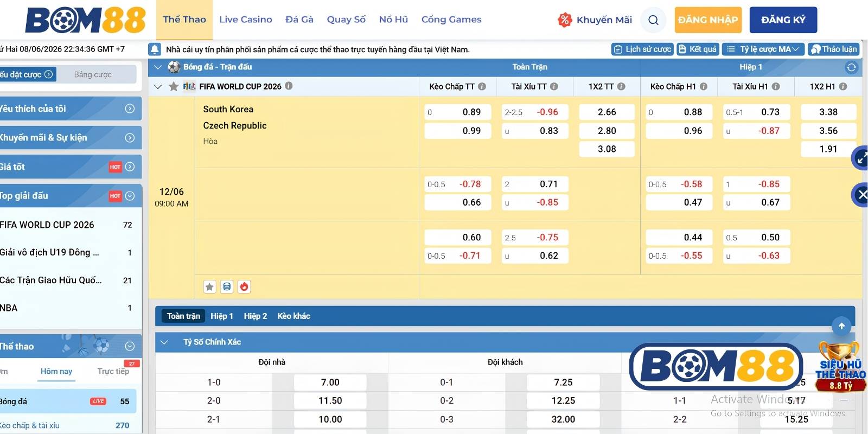Refresh odds with the circular arrows icon
The height and width of the screenshot is (434, 868).
tap(851, 67)
